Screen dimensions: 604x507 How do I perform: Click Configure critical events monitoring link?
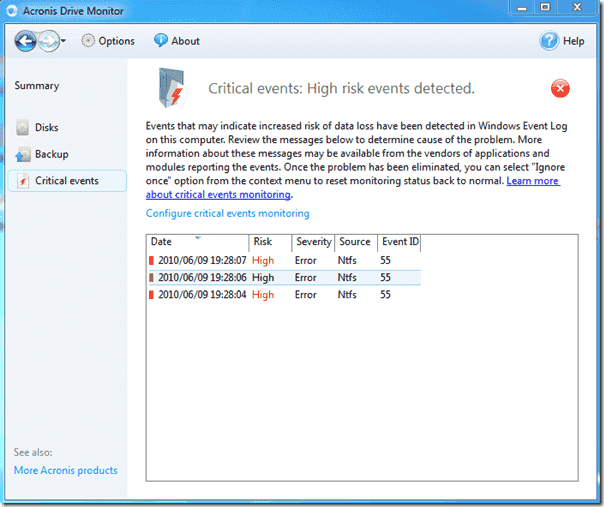228,213
